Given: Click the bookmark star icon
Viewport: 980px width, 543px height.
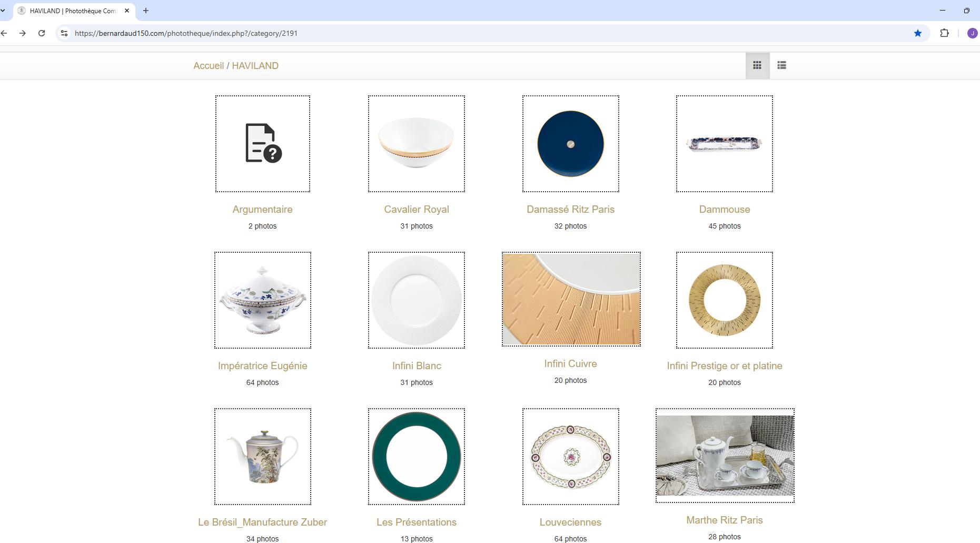Looking at the screenshot, I should click(x=918, y=33).
